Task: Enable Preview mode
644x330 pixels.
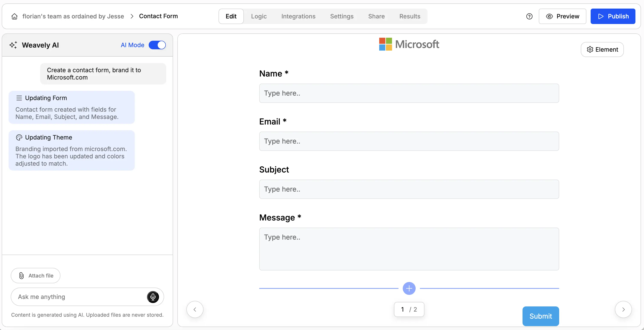Action: (563, 16)
